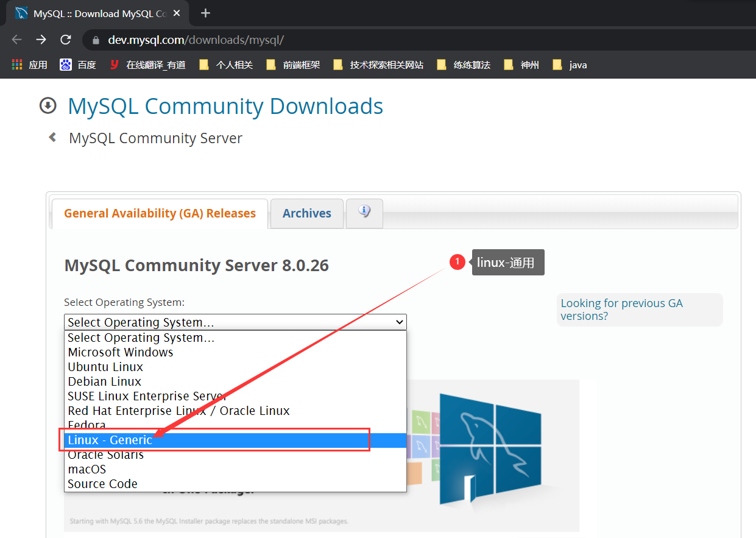Open the 应用 apps shortcut
This screenshot has height=538, width=756.
tap(29, 65)
